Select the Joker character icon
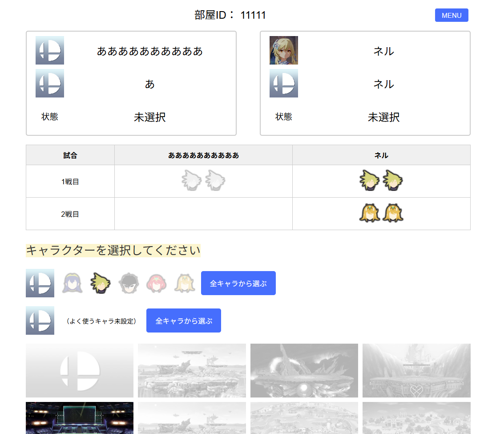Viewport: 504px width, 434px height. tap(129, 283)
